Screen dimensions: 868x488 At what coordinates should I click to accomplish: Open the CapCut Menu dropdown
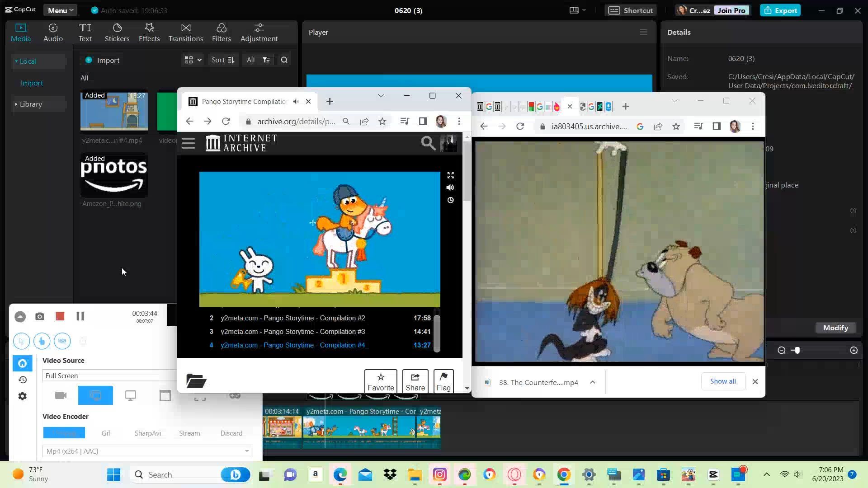coord(60,10)
